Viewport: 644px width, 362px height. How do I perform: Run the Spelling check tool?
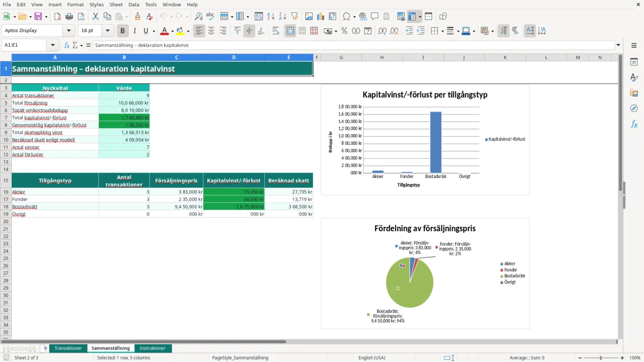(210, 17)
